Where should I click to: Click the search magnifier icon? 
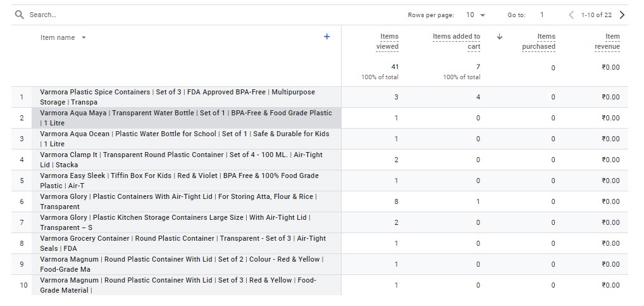[20, 15]
